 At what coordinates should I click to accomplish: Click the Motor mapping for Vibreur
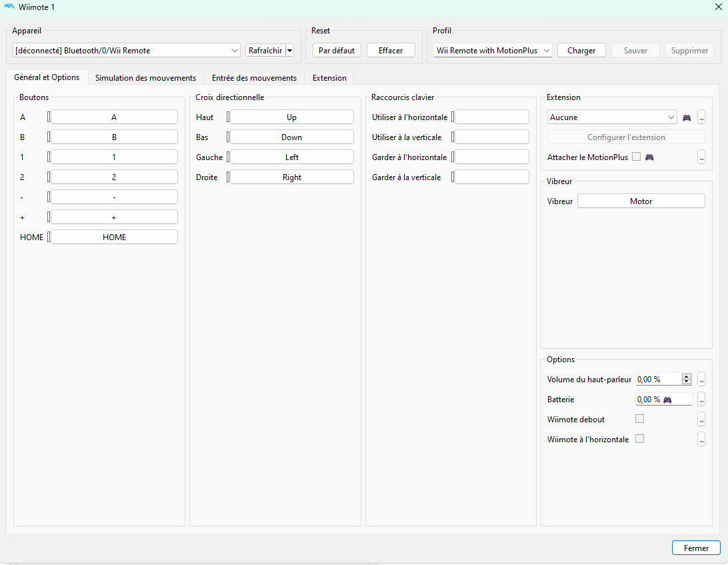click(641, 201)
